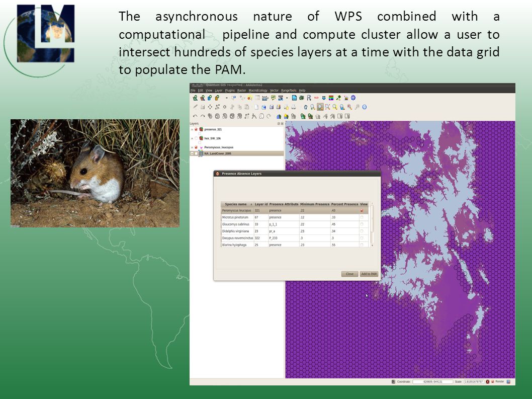The height and width of the screenshot is (399, 532).
Task: Click the Coordinate input field
Action: point(432,382)
